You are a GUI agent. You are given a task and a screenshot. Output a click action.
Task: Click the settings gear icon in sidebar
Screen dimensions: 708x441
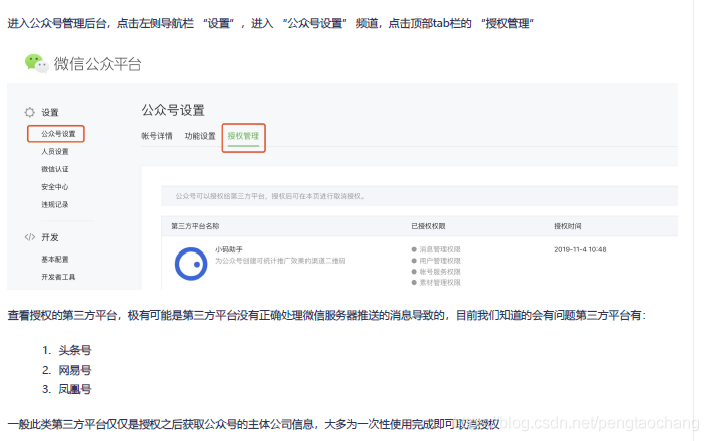pyautogui.click(x=29, y=112)
